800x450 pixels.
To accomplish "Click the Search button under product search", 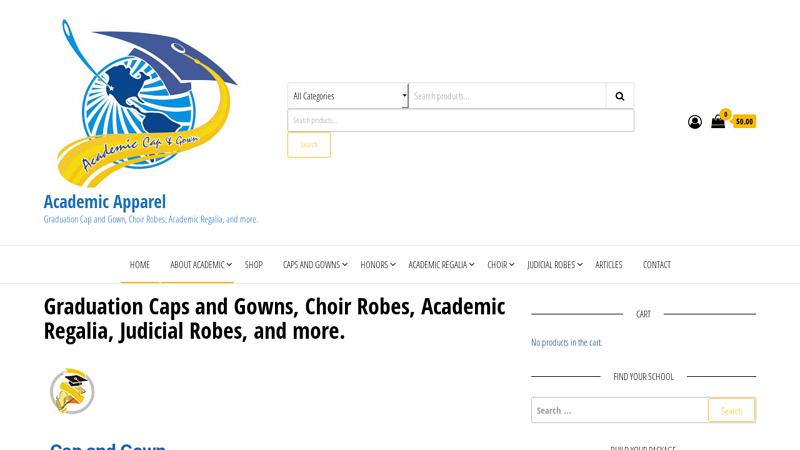I will click(309, 145).
